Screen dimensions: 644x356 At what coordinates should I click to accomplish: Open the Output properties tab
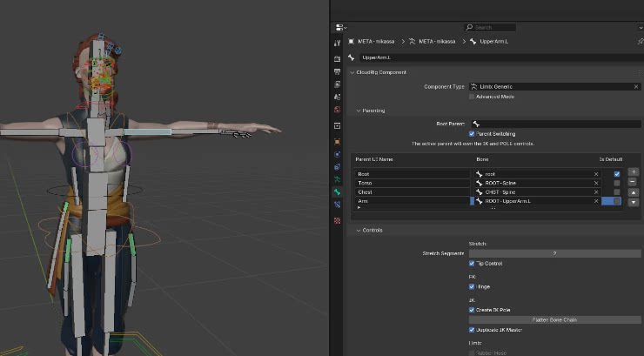337,71
